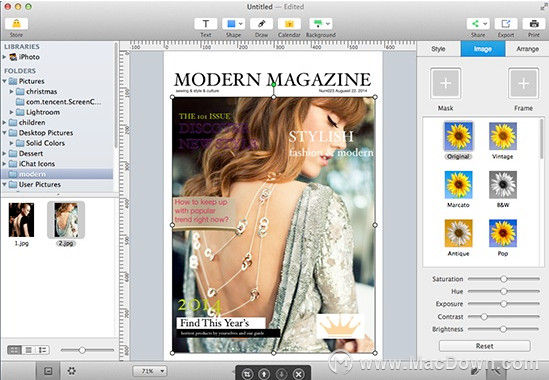
Task: Select the Draw pen tool
Action: 261,24
